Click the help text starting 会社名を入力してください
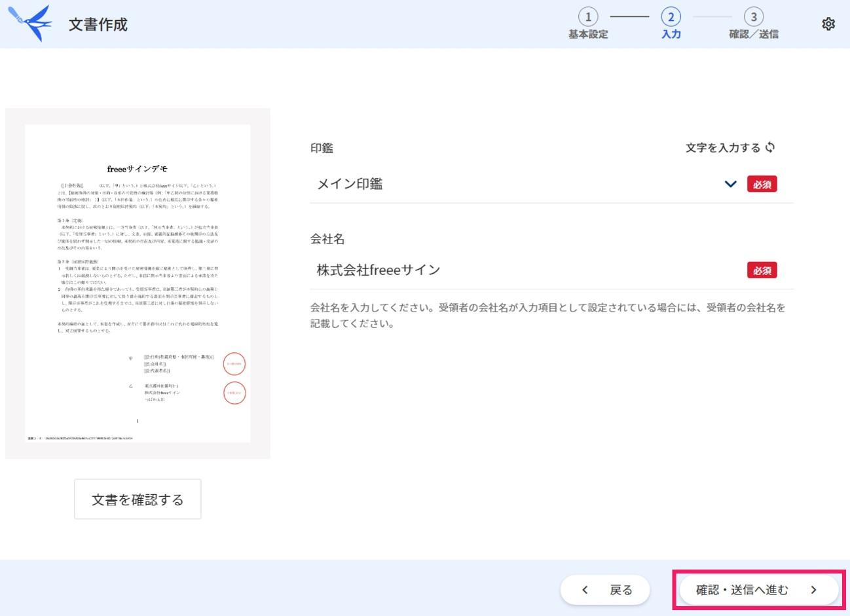Screen dimensions: 850x616 point(547,316)
